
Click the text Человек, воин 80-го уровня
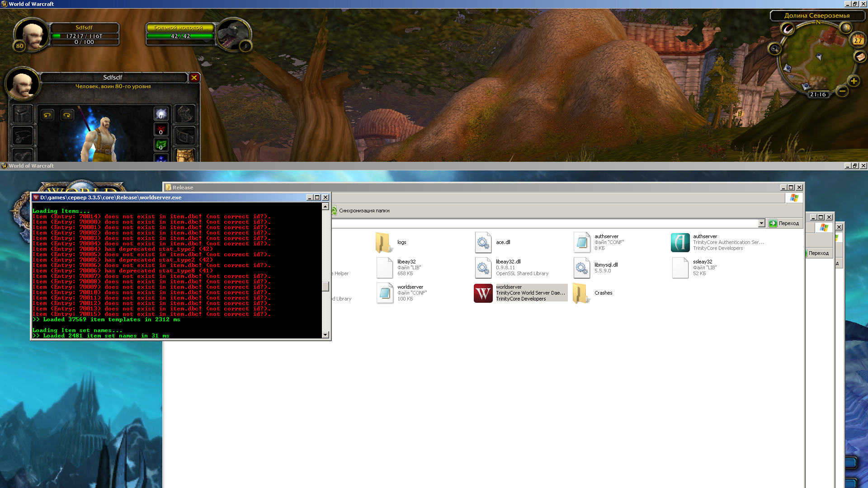point(113,86)
